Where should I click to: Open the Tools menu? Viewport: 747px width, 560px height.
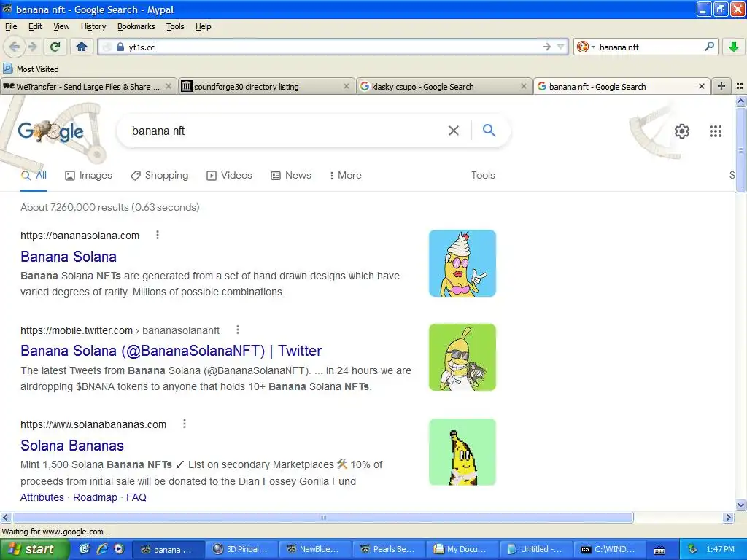point(175,26)
